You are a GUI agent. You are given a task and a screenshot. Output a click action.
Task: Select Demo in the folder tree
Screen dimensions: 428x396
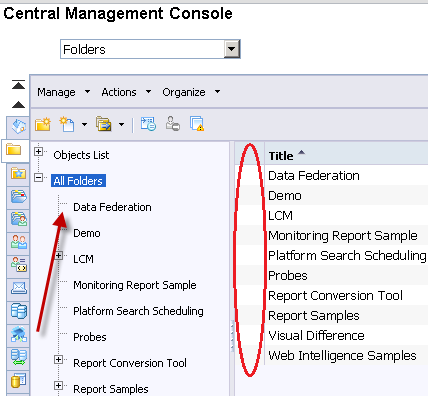tap(87, 233)
